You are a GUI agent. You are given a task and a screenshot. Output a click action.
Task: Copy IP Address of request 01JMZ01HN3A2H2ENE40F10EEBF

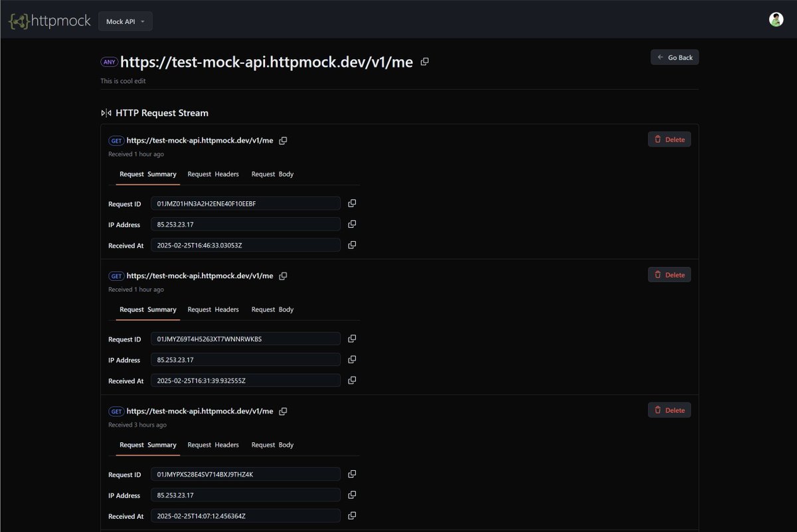click(x=352, y=224)
